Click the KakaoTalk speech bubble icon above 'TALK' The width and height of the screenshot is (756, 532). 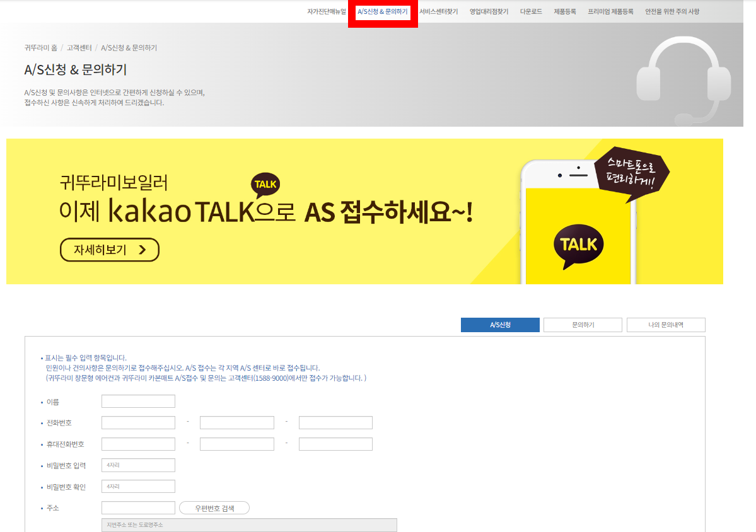(x=265, y=185)
